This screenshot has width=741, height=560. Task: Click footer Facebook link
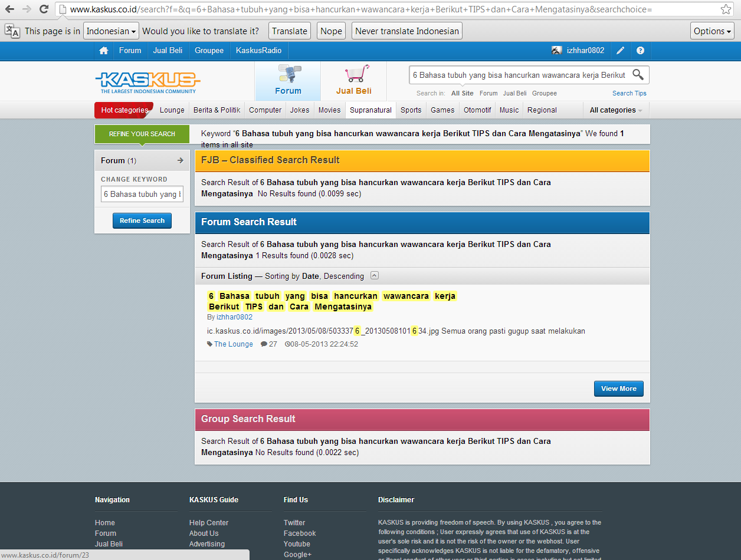pos(300,533)
